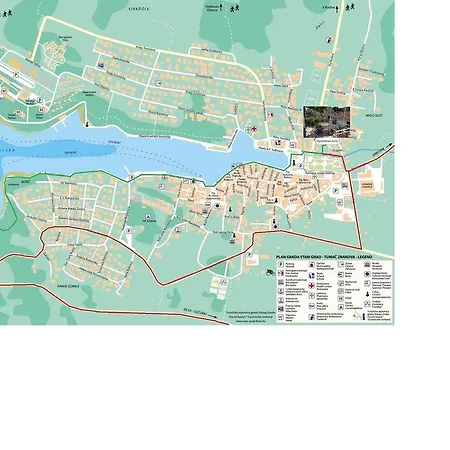
Task: Click the Cultural heritage icon in the legend
Action: [367, 274]
